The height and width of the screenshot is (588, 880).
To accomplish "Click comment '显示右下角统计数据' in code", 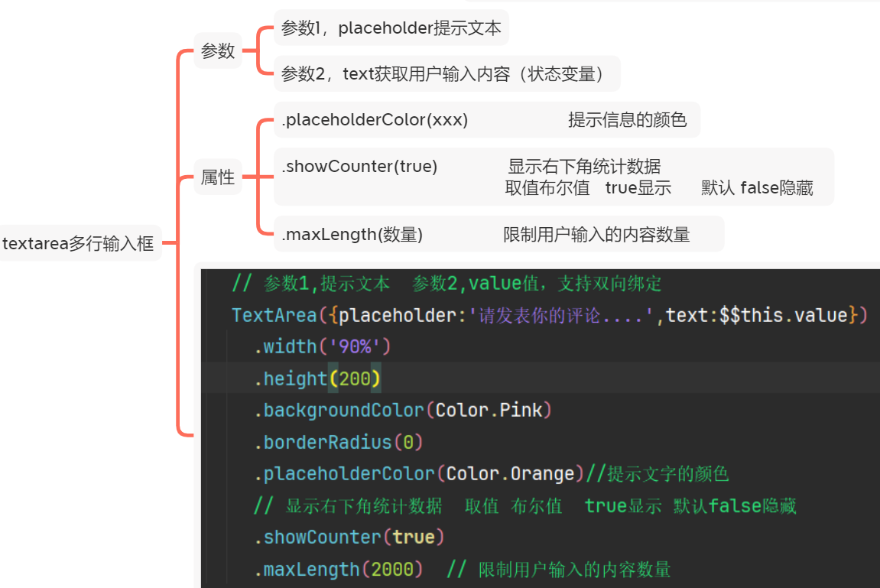I will (364, 505).
